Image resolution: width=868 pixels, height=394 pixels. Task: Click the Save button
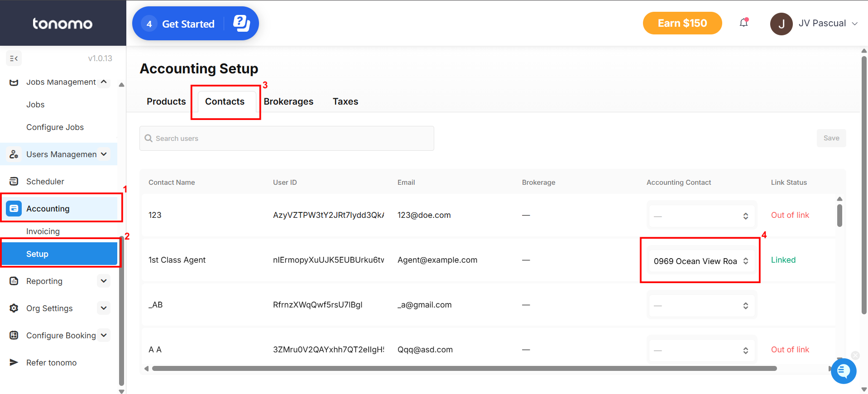click(831, 138)
